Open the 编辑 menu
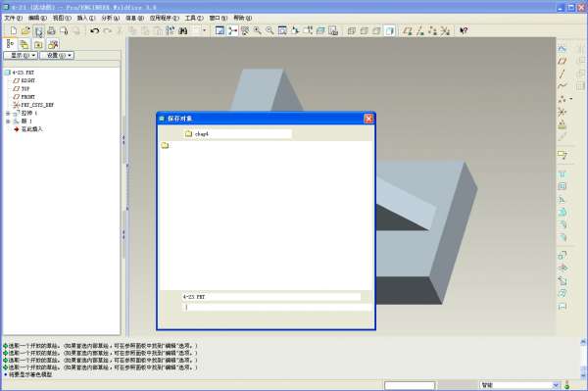The height and width of the screenshot is (391, 588). [37, 18]
